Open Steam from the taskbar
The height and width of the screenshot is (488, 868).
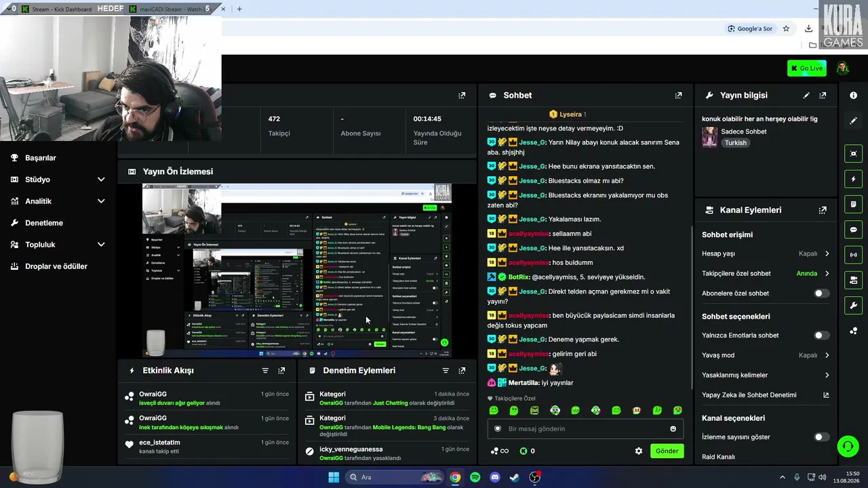point(515,477)
